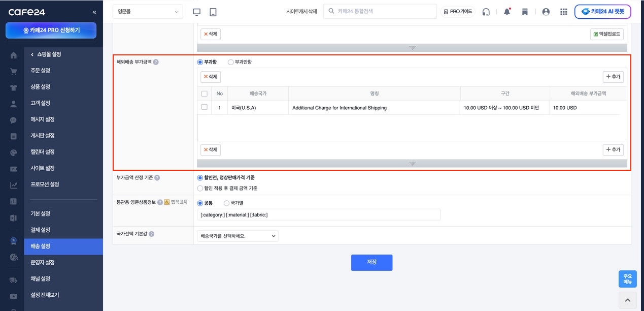644x311 pixels.
Task: Open the 카페24 AI 챗봇 button
Action: pyautogui.click(x=602, y=12)
